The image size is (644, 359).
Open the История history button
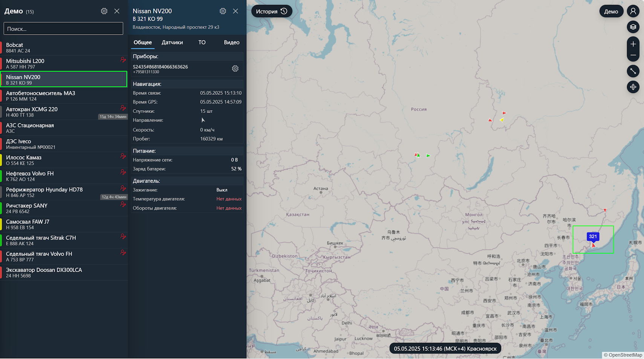[x=272, y=11]
